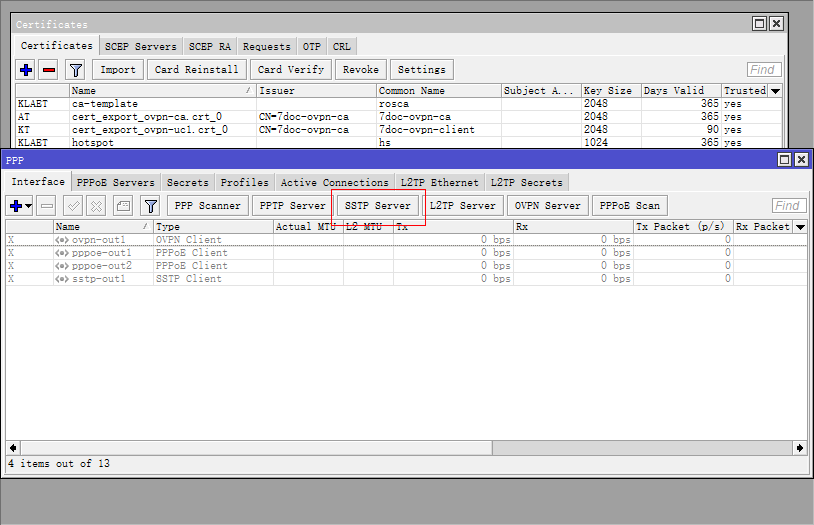
Task: Switch to the SCEP Servers tab
Action: pyautogui.click(x=141, y=46)
